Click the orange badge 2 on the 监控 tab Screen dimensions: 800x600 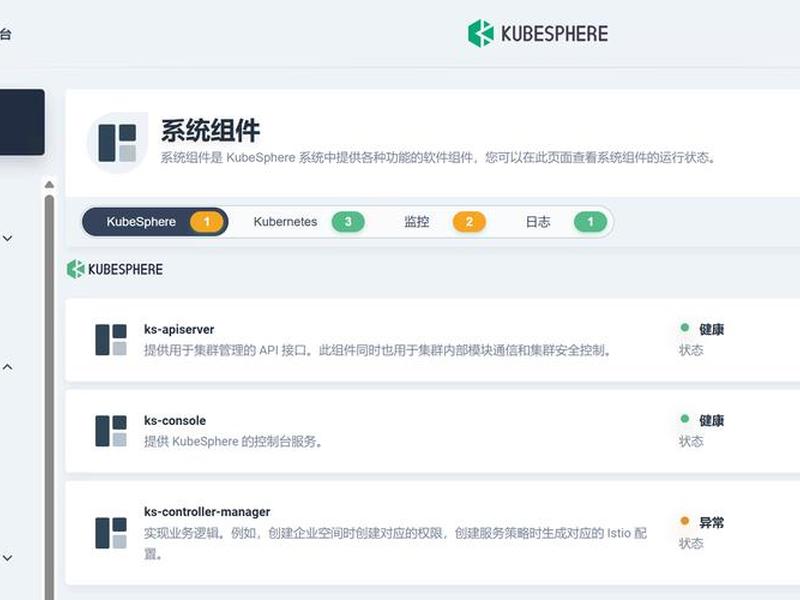tap(469, 222)
